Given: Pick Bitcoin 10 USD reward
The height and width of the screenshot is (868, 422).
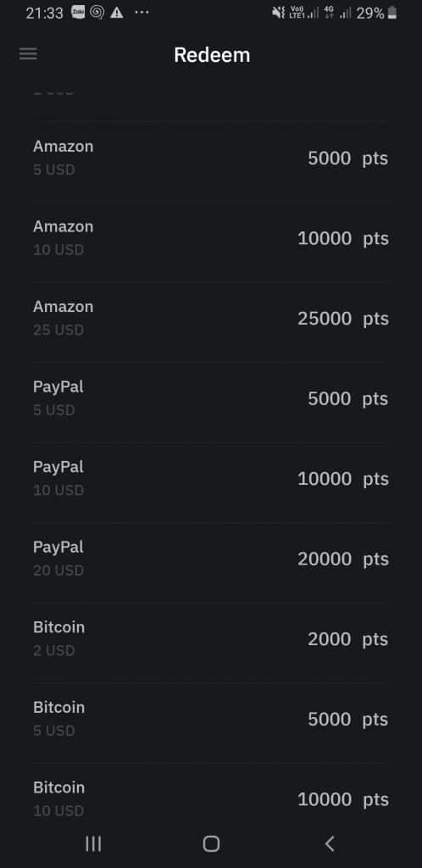Looking at the screenshot, I should tap(211, 798).
